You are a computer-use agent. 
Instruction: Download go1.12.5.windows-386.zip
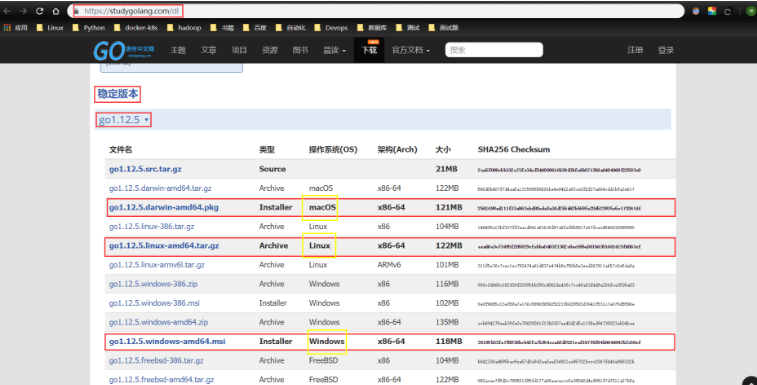pyautogui.click(x=154, y=284)
